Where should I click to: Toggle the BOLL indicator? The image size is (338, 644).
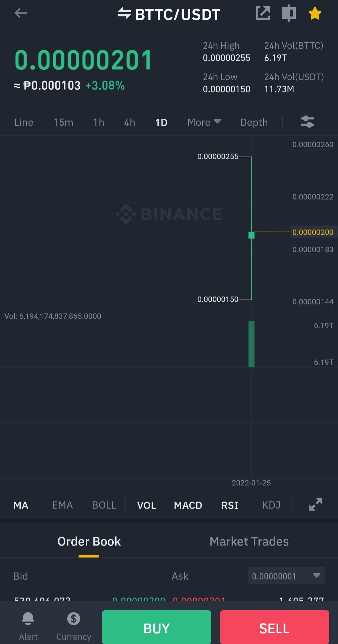(x=104, y=505)
